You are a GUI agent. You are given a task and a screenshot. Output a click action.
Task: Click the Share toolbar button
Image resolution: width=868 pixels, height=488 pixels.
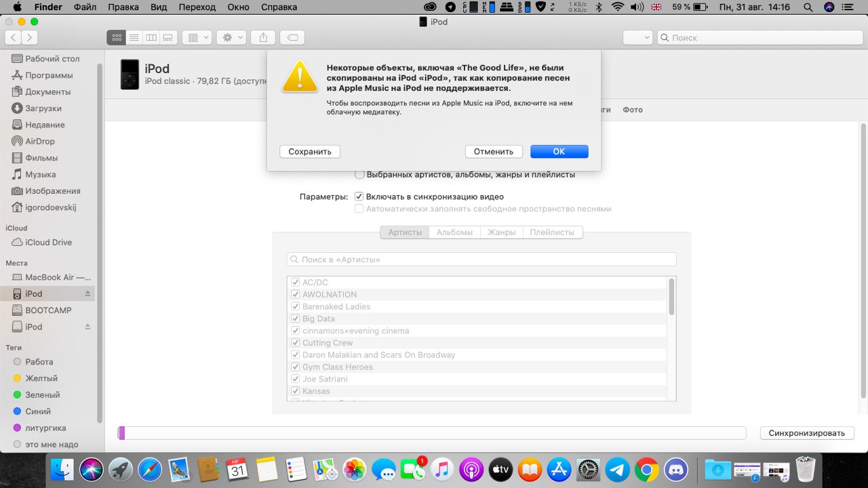pyautogui.click(x=263, y=38)
